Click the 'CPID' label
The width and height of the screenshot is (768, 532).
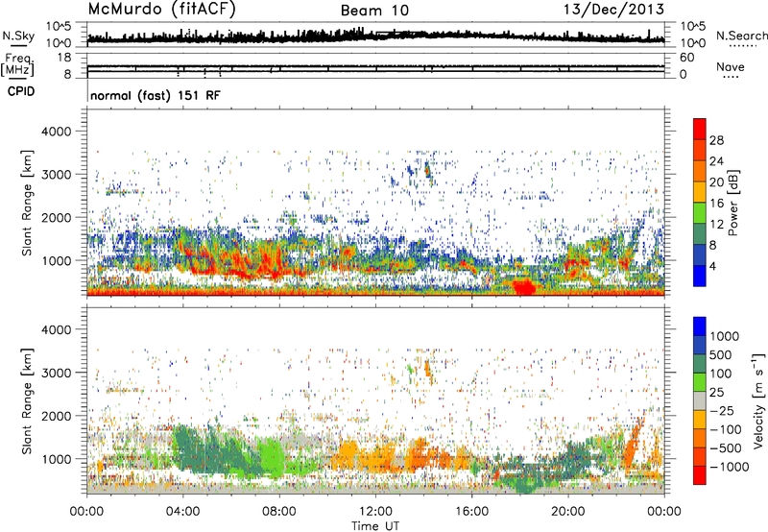(20, 91)
